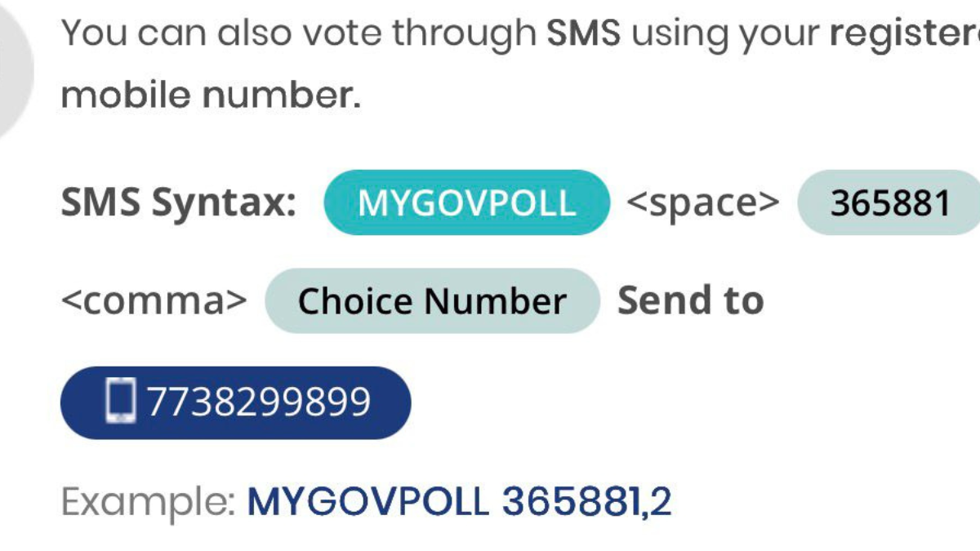The height and width of the screenshot is (551, 980).
Task: Click MYGOVPOLL in the Example line
Action: point(367,501)
